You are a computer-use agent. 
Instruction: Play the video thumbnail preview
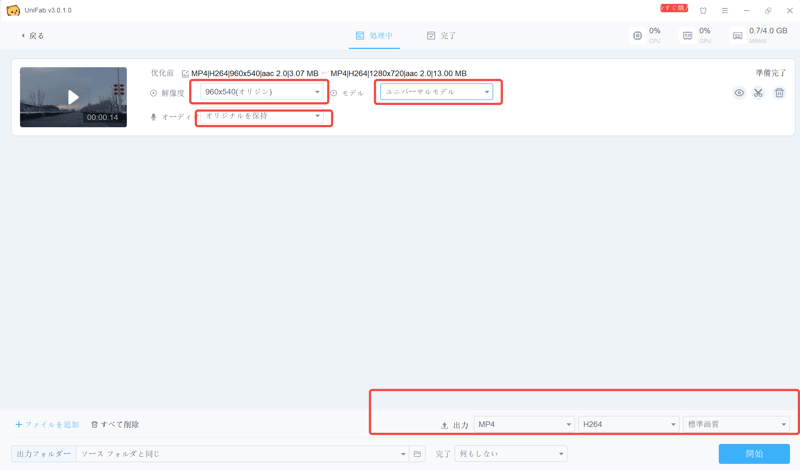73,97
